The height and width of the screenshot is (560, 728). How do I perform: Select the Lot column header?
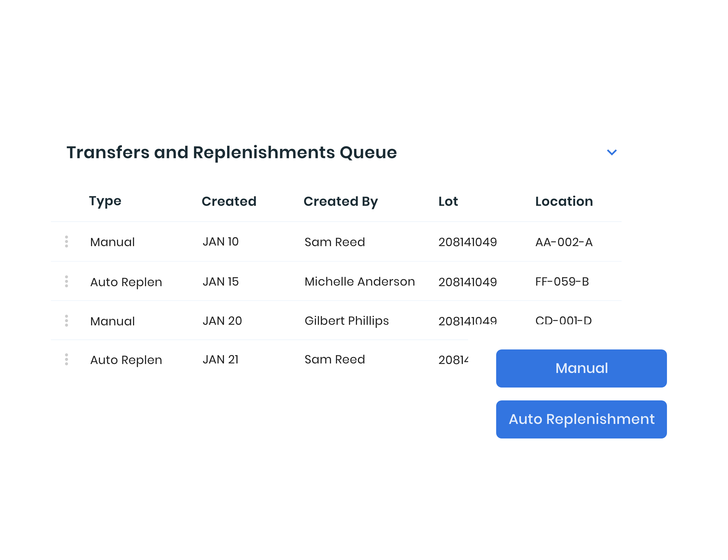[448, 201]
